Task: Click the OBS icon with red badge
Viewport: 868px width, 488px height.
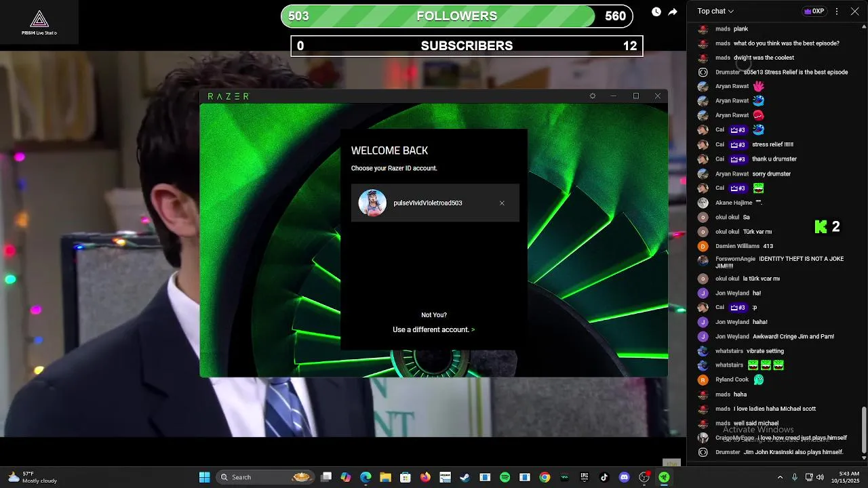Action: [644, 477]
